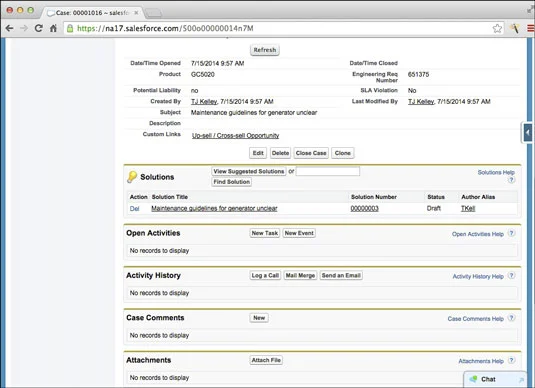This screenshot has height=388, width=535.
Task: Open the Chat widget
Action: pyautogui.click(x=495, y=379)
